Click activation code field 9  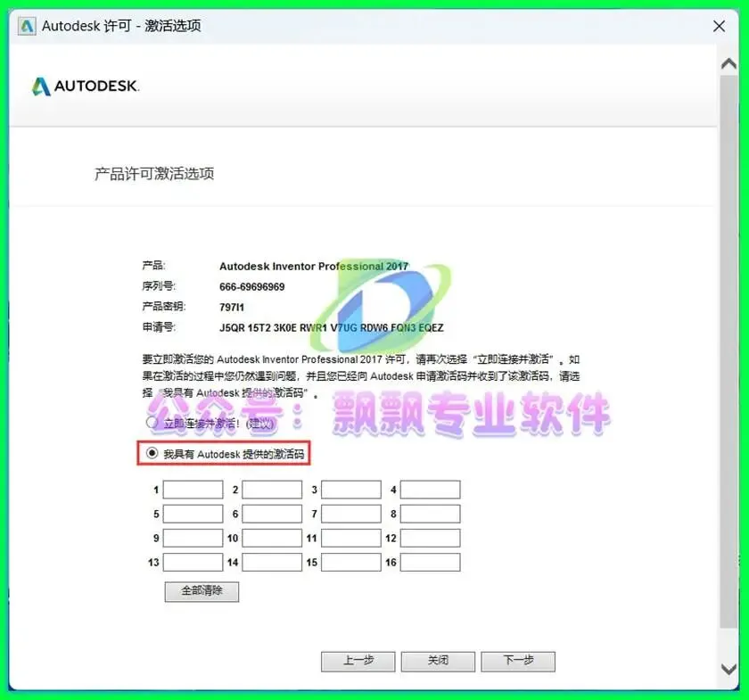pyautogui.click(x=193, y=538)
